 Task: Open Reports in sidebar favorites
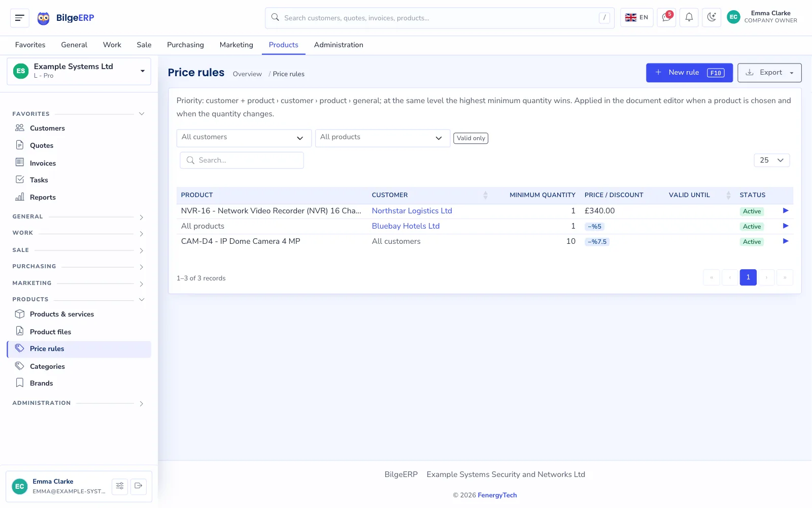(79, 197)
